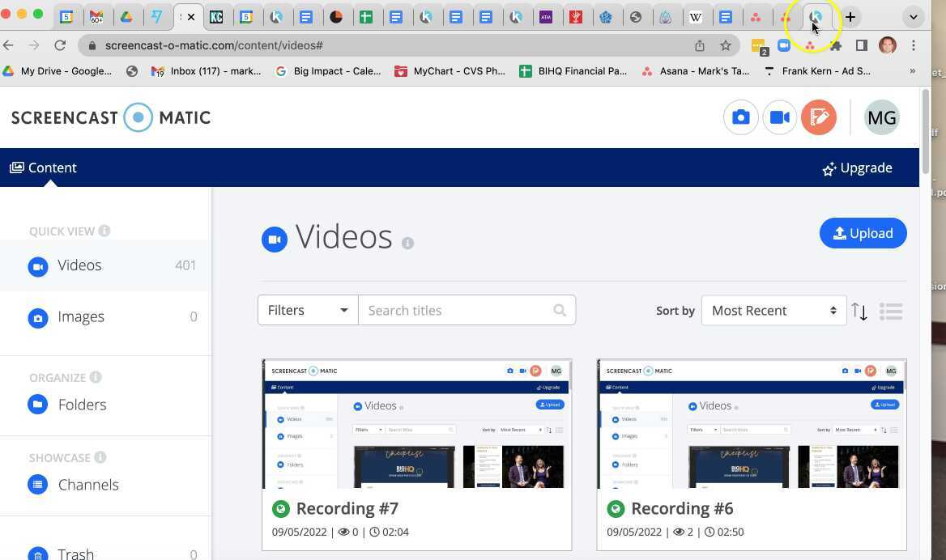Open the Recording #7 thumbnail

(416, 424)
